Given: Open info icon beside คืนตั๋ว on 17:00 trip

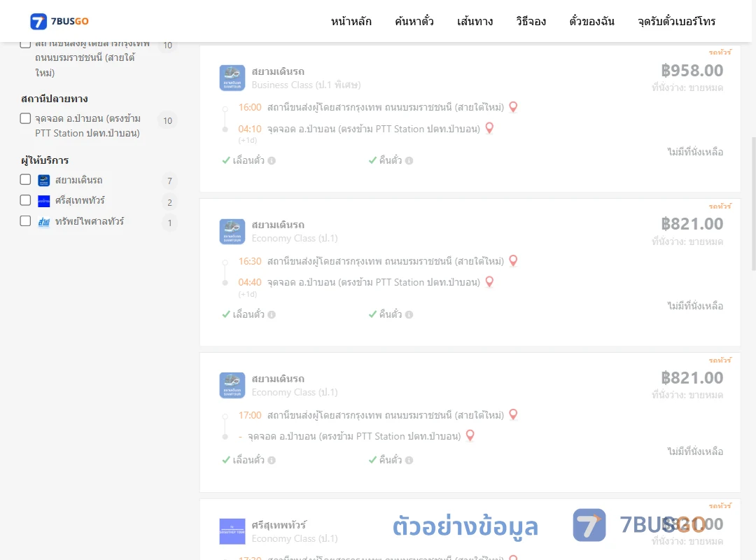Looking at the screenshot, I should (409, 460).
